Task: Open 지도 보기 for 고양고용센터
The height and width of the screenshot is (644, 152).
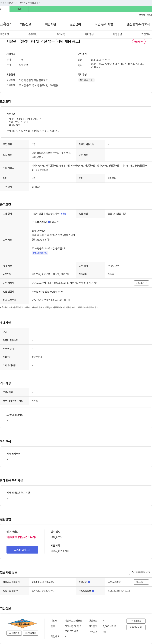Action: [142, 582]
